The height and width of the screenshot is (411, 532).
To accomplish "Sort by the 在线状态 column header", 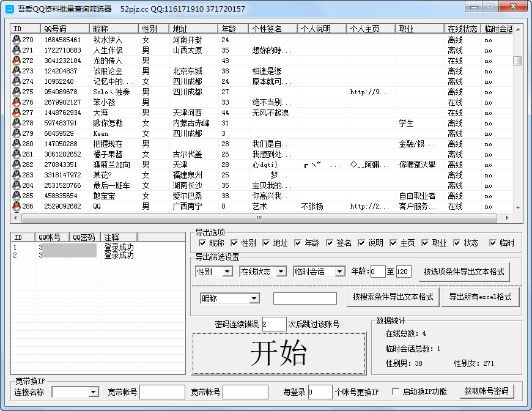I will (462, 29).
